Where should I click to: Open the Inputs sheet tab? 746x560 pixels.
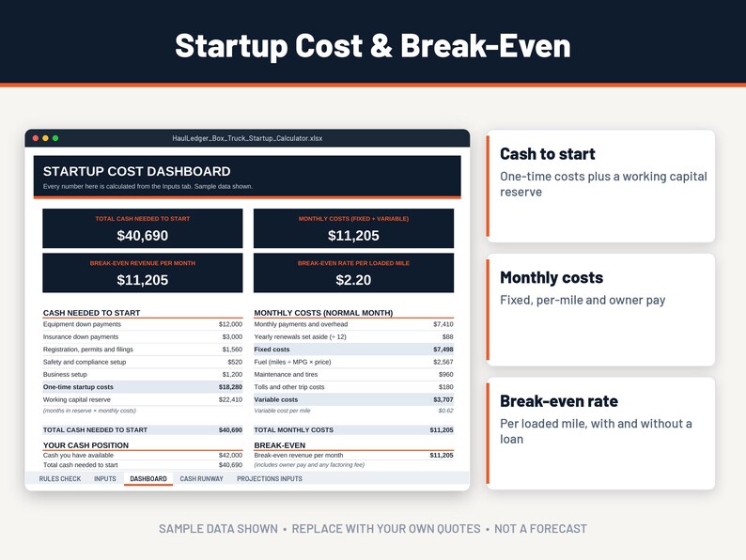tap(104, 478)
